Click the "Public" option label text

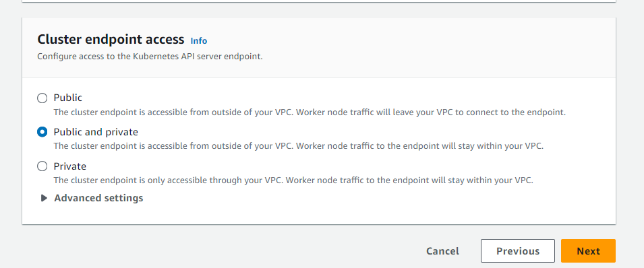[x=67, y=98]
